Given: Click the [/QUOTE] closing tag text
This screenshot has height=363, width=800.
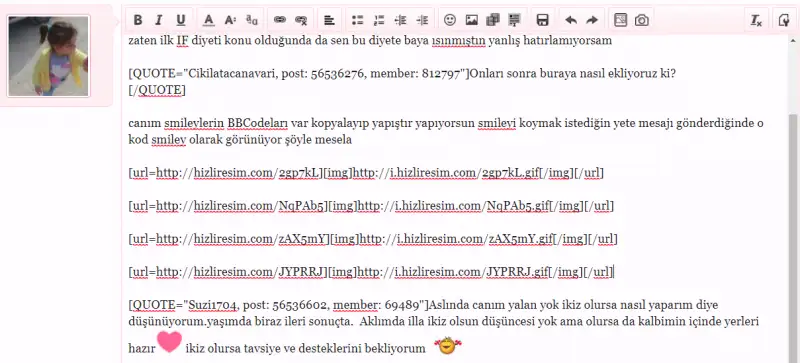Looking at the screenshot, I should (x=157, y=90).
